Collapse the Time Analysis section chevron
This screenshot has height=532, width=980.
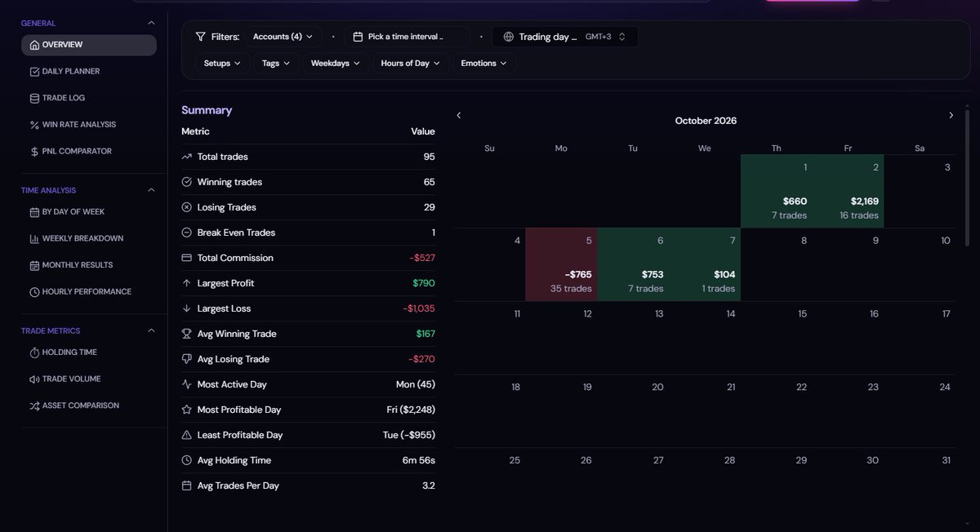coord(151,190)
